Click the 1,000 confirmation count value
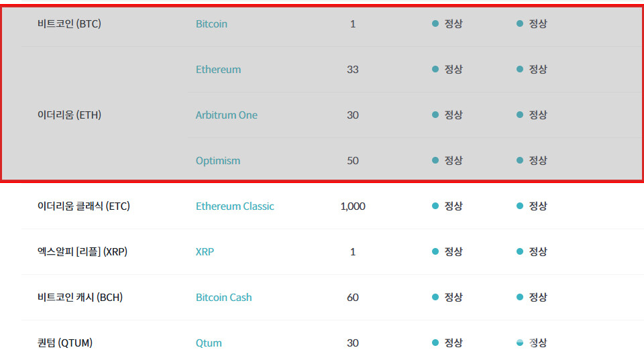This screenshot has height=364, width=644. [353, 206]
